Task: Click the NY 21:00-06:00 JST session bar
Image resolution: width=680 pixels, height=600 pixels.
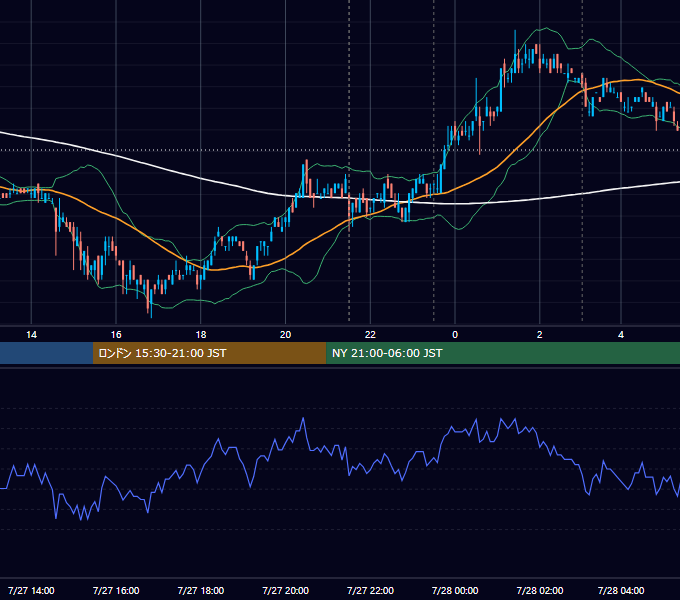Action: coord(503,353)
